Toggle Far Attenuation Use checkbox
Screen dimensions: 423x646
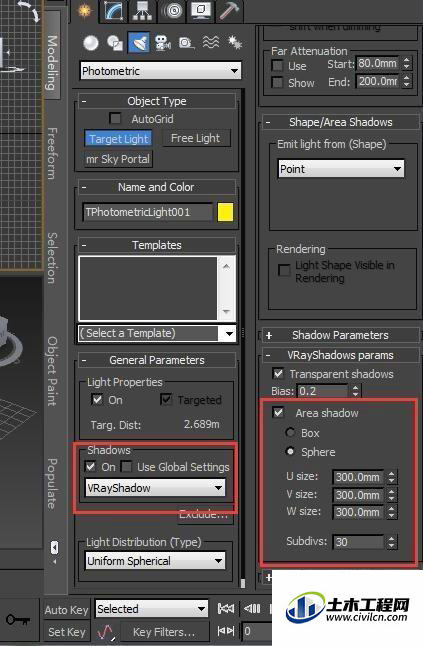tap(278, 66)
